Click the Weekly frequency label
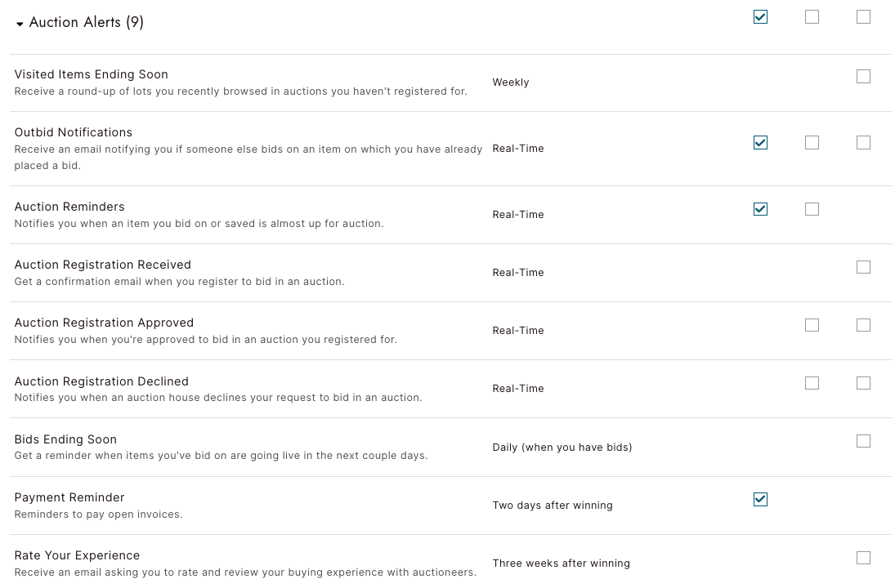The height and width of the screenshot is (588, 895). pyautogui.click(x=511, y=82)
